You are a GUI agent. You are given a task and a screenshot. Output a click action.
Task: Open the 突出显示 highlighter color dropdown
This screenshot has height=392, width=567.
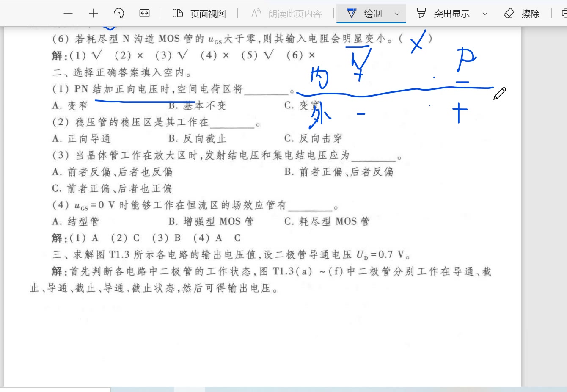point(485,13)
